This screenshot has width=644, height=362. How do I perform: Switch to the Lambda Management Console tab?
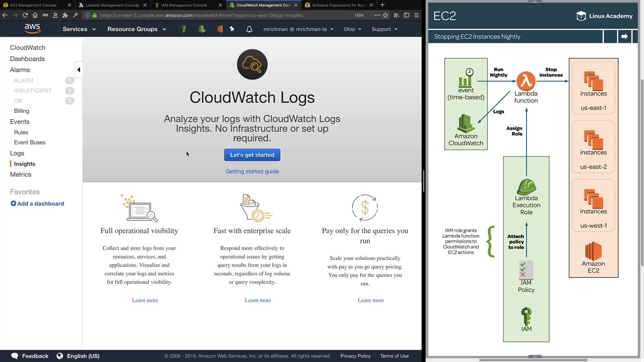[x=112, y=5]
